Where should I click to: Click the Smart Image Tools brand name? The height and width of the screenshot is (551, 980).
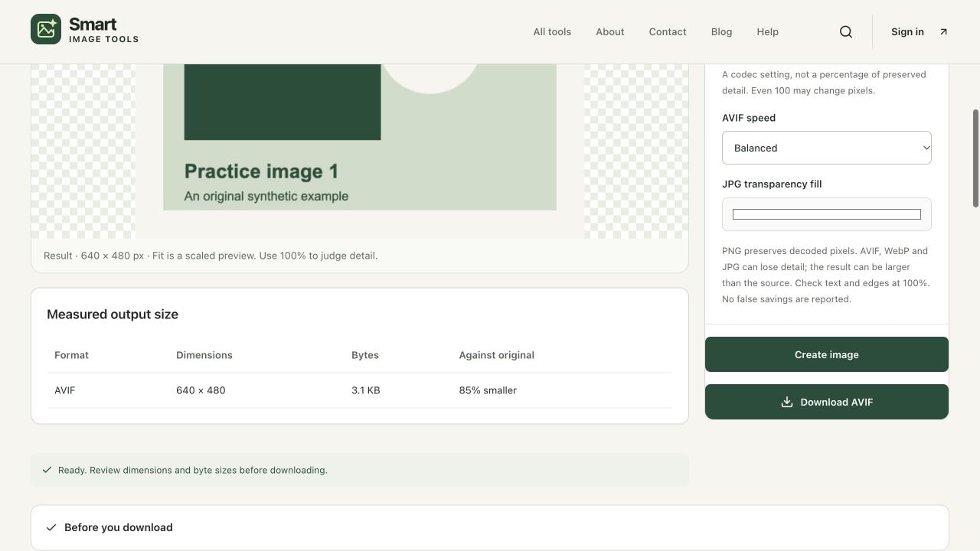[103, 30]
